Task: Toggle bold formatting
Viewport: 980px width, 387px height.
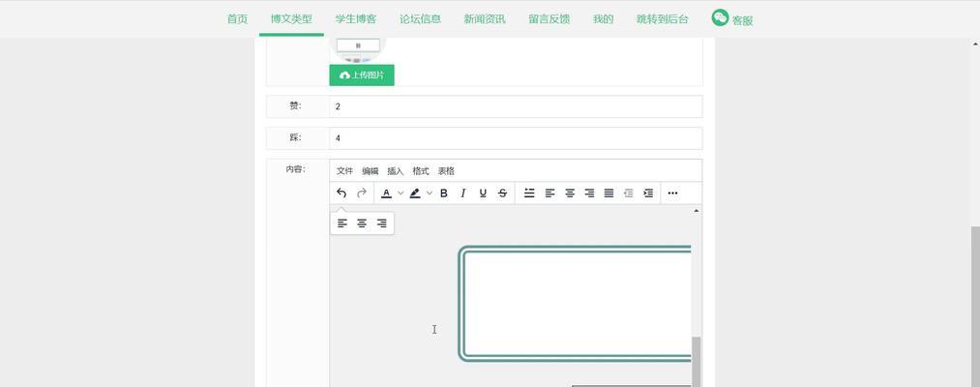Action: point(444,193)
